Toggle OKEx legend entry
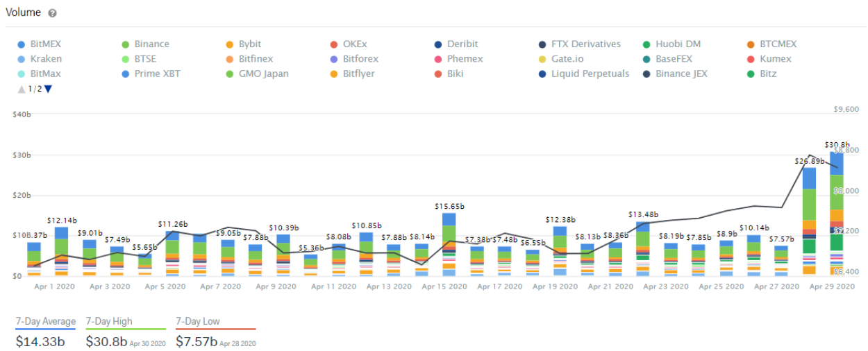The width and height of the screenshot is (868, 351). [348, 44]
